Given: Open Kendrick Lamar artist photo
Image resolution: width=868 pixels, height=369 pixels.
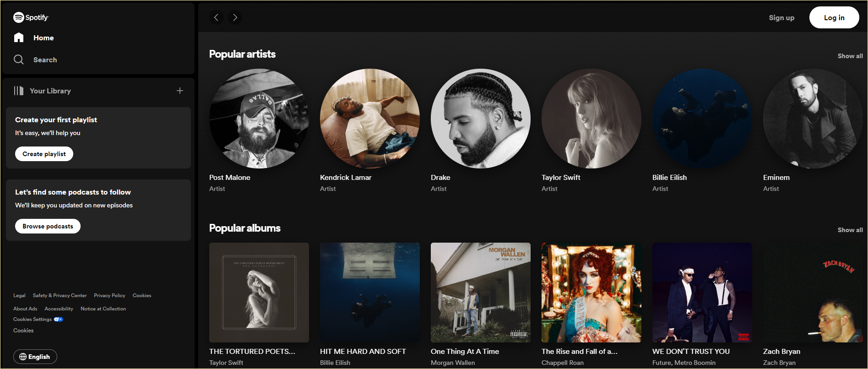Looking at the screenshot, I should pos(370,119).
